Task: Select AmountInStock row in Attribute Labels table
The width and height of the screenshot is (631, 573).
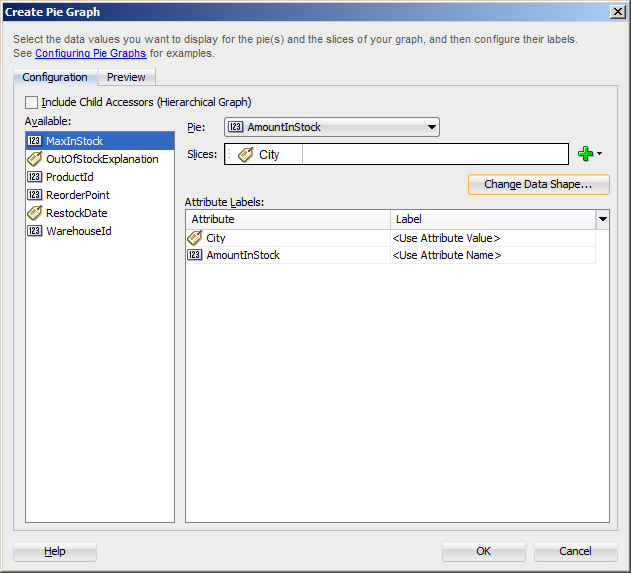Action: 391,255
